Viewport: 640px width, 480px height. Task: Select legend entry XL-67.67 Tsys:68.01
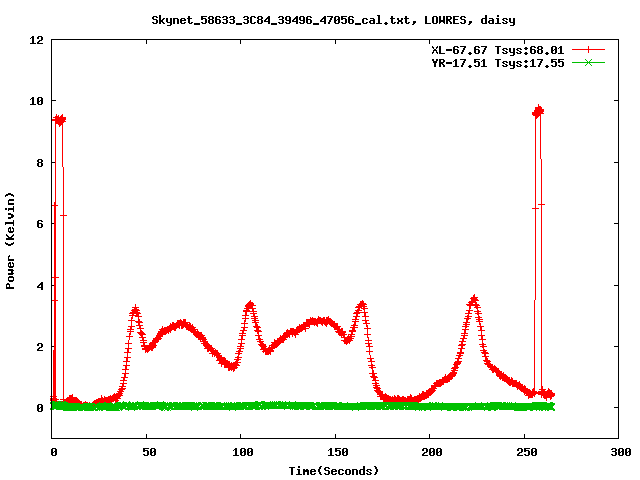coord(498,50)
